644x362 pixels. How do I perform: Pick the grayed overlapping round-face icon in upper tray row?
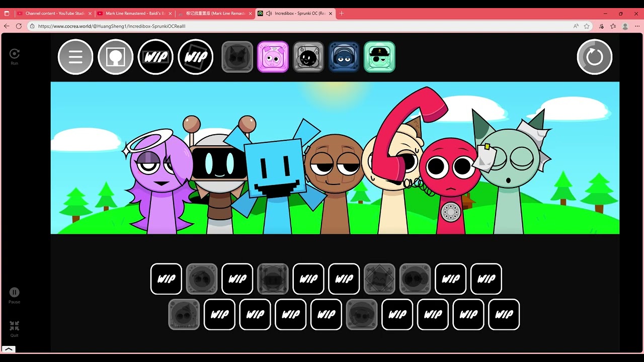pyautogui.click(x=415, y=279)
